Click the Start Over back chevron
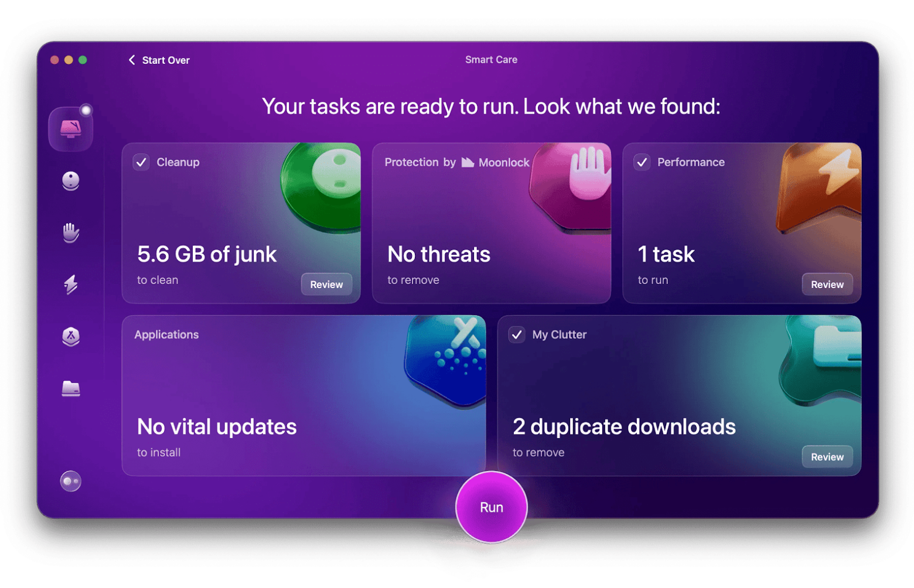The height and width of the screenshot is (588, 914). [x=131, y=60]
